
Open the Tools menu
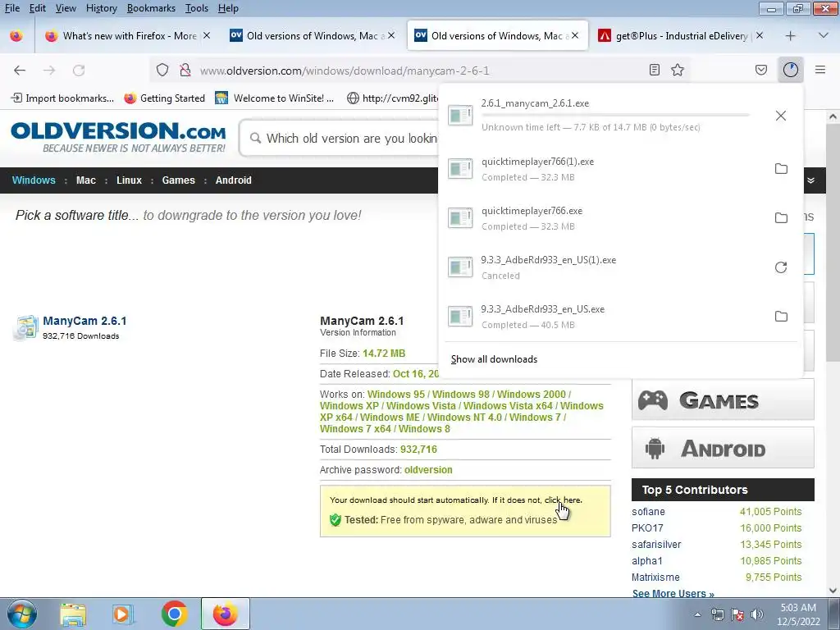[197, 8]
